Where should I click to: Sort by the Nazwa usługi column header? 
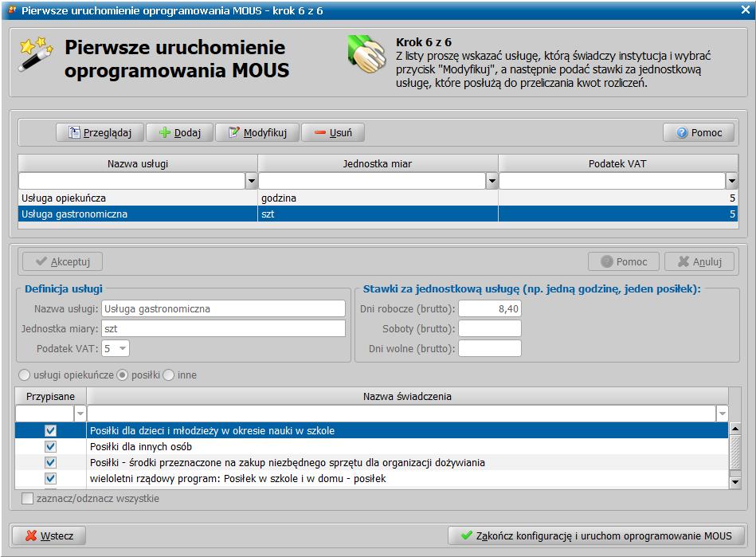138,163
